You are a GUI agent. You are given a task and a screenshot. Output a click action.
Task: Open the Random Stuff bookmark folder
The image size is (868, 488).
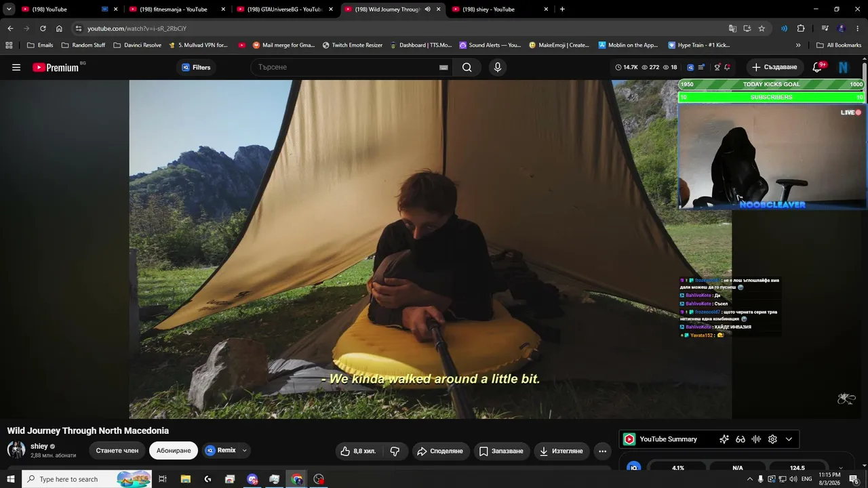pyautogui.click(x=83, y=45)
